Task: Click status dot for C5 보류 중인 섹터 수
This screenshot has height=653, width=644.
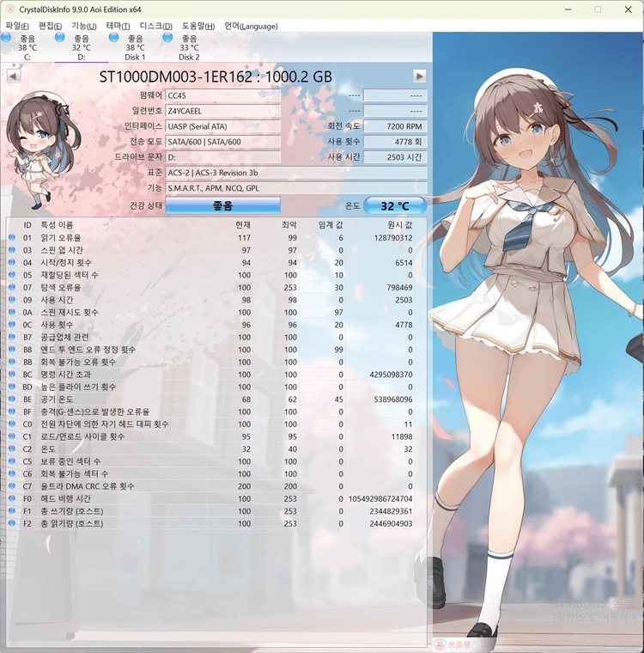Action: point(12,461)
